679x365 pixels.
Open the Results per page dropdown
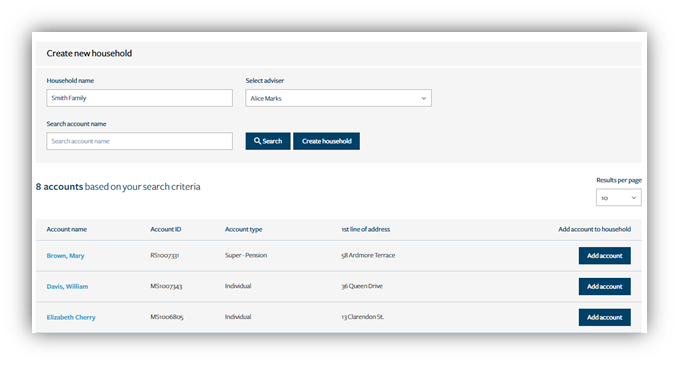point(618,197)
